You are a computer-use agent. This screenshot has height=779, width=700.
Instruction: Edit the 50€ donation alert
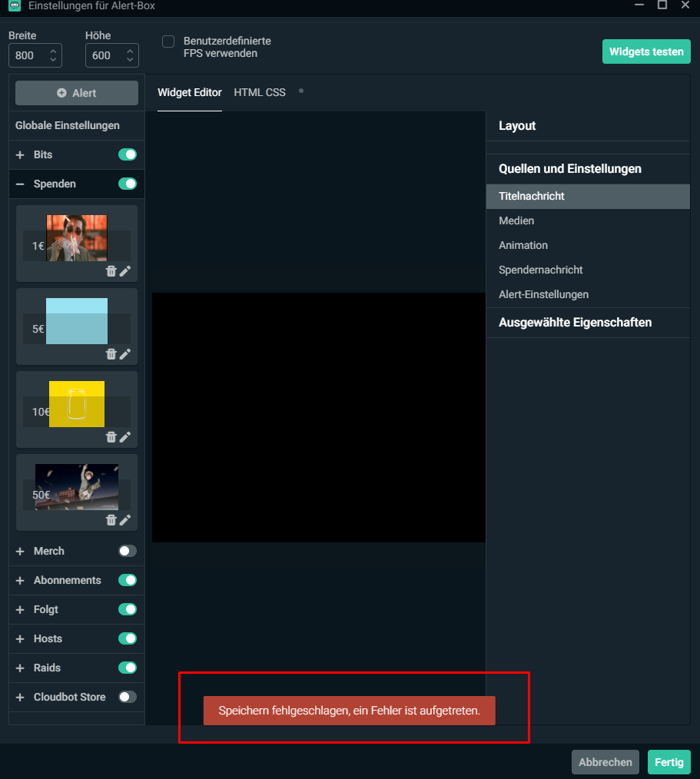(125, 520)
